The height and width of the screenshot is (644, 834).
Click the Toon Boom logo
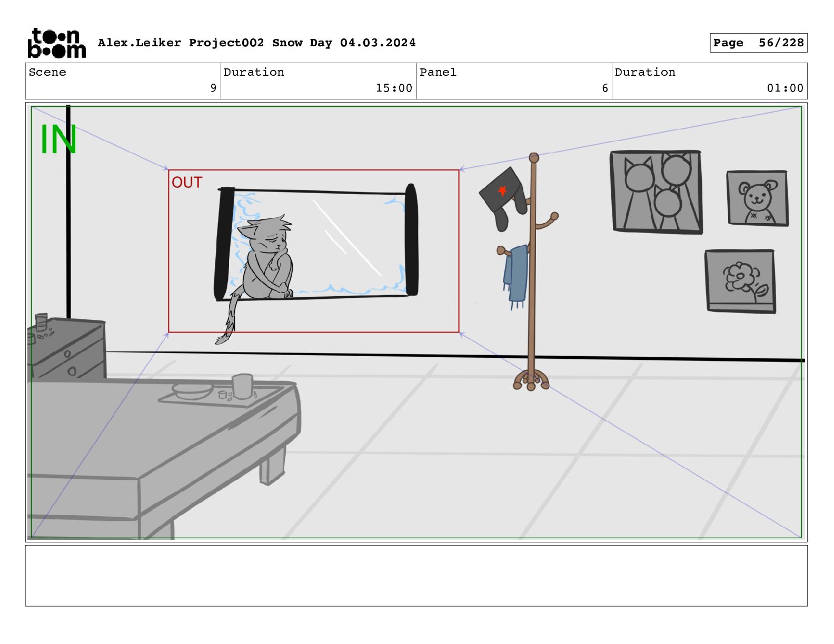[56, 43]
